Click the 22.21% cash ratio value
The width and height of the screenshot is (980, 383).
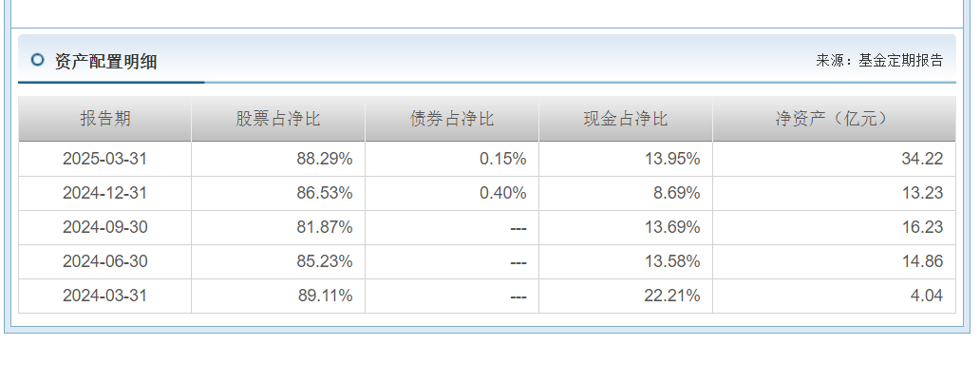click(x=672, y=296)
